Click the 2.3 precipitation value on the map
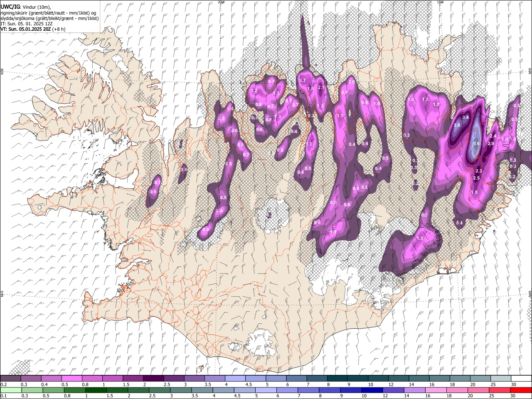Screen dimensions: 532x399 [x=478, y=171]
